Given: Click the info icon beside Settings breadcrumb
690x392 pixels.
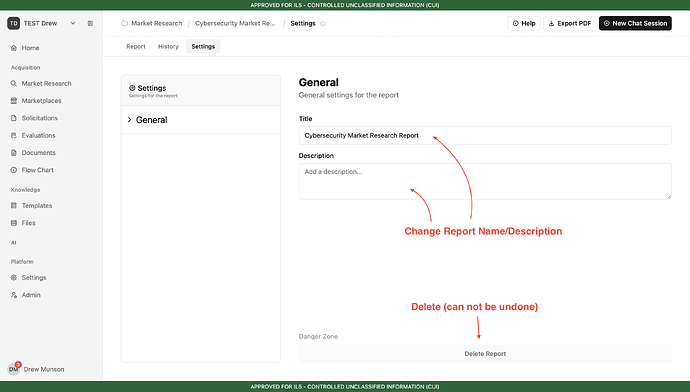Looking at the screenshot, I should (323, 24).
